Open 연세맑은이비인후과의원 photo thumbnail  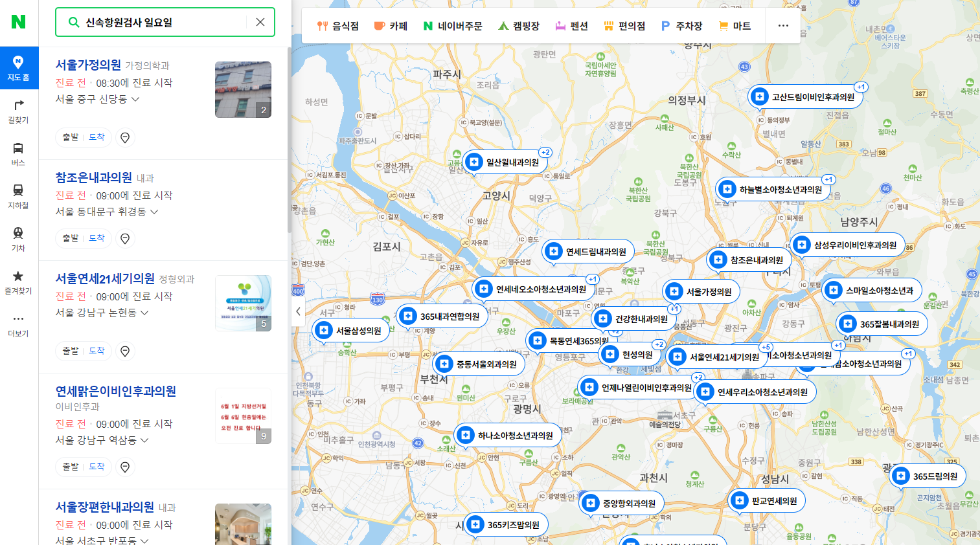(x=243, y=416)
